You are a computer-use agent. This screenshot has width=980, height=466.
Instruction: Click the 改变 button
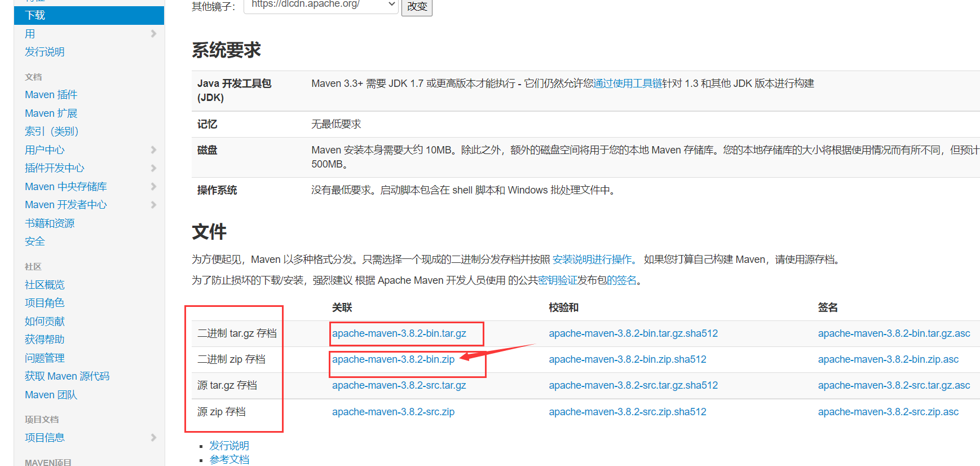(x=417, y=6)
